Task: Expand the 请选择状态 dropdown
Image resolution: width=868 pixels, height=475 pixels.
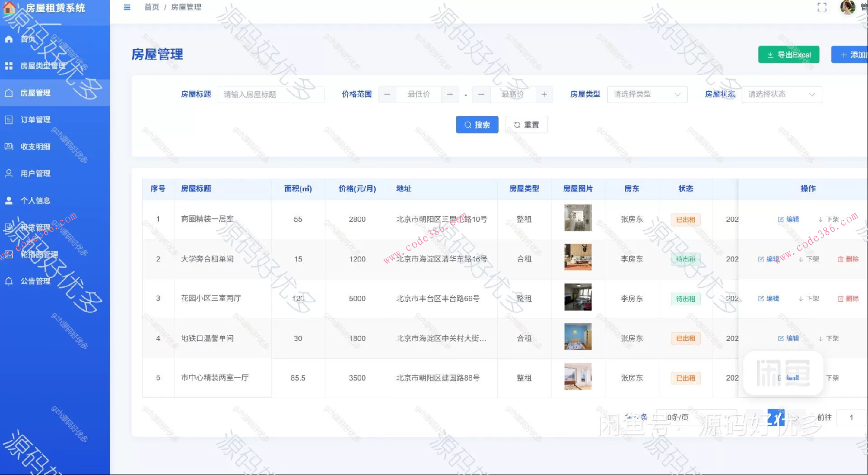Action: tap(781, 94)
